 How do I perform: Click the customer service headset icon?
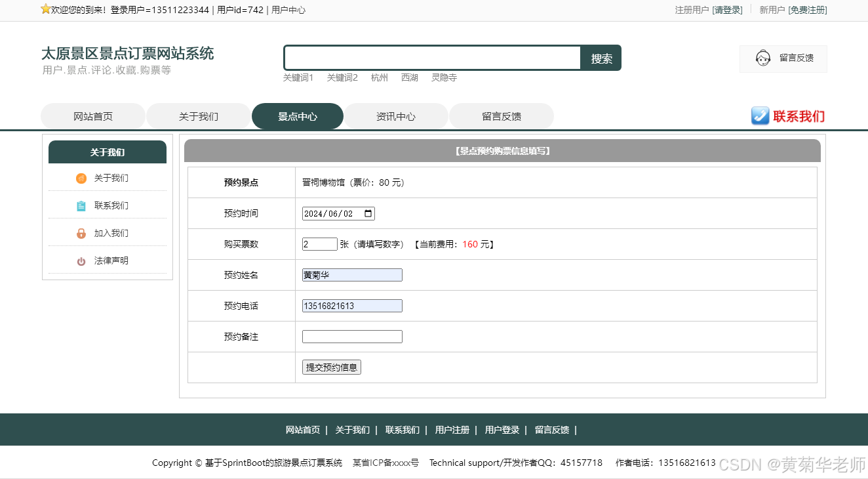[762, 58]
